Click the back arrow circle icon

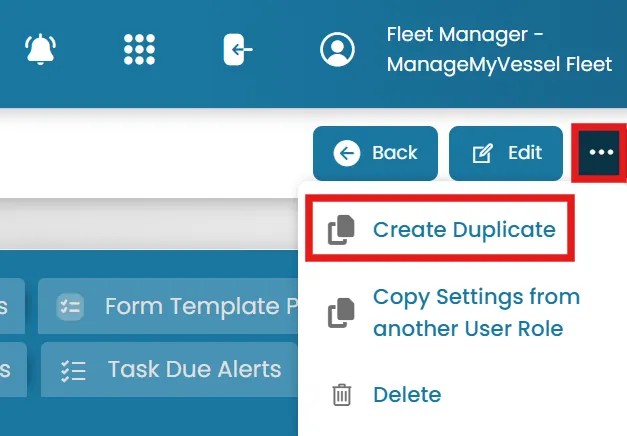[x=347, y=153]
